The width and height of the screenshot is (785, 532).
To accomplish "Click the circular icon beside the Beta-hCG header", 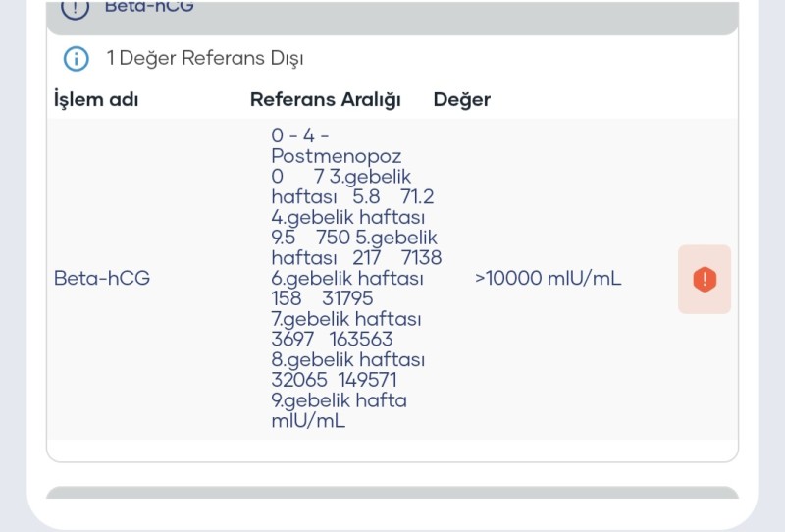I will point(76,7).
